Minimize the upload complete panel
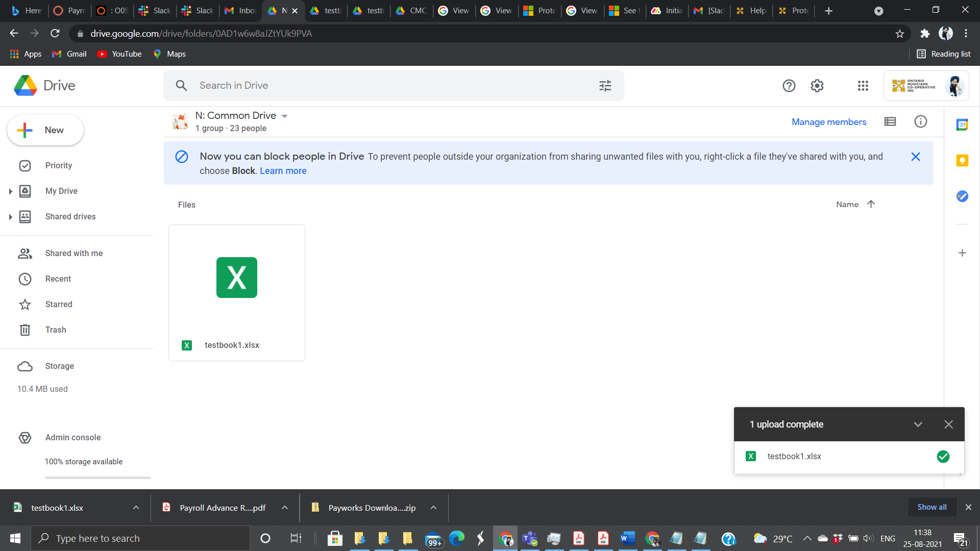Screen dimensions: 980x551 (918, 424)
